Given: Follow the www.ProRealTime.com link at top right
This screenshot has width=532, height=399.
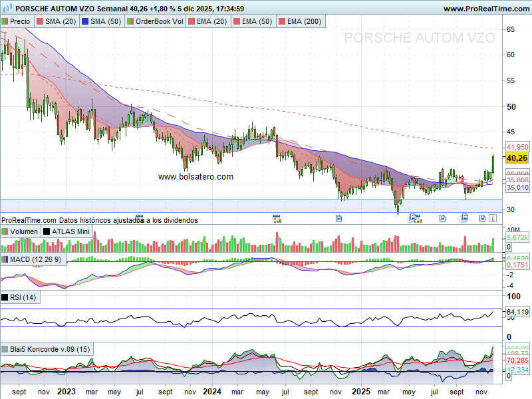Looking at the screenshot, I should pos(486,9).
